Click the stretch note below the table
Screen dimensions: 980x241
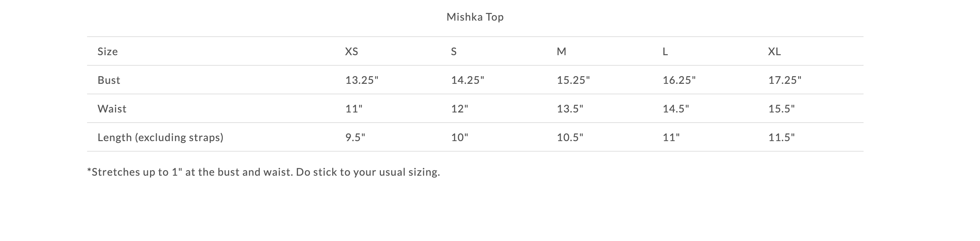(x=264, y=172)
